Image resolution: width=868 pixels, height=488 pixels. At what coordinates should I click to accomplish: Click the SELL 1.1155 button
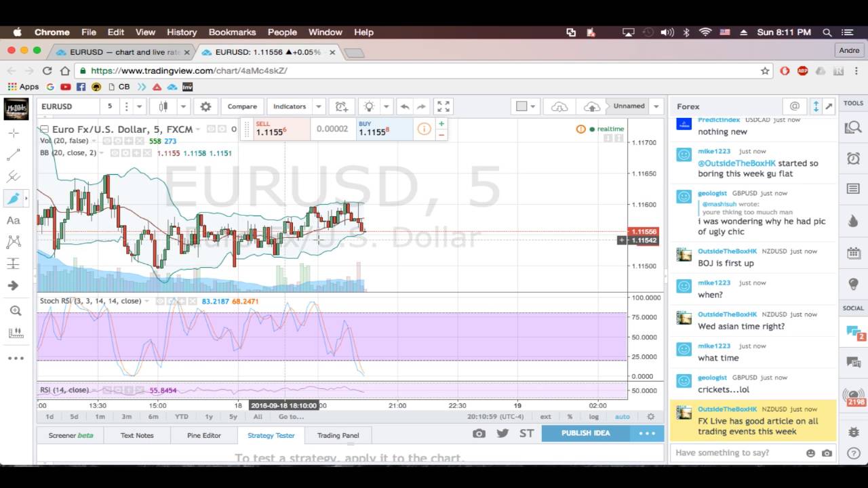(x=281, y=129)
